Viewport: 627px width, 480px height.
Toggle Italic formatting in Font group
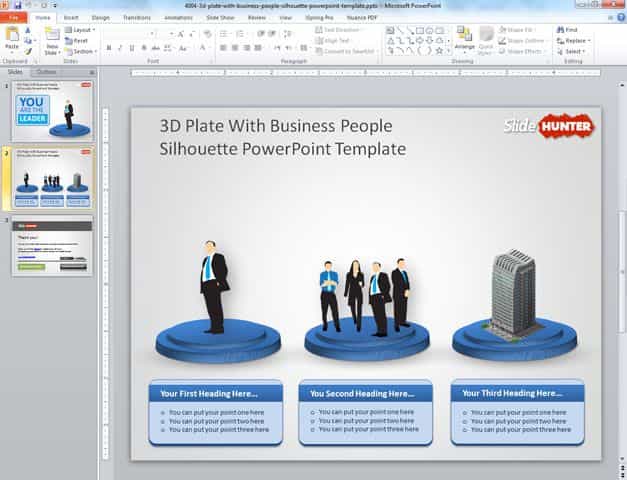coord(121,48)
